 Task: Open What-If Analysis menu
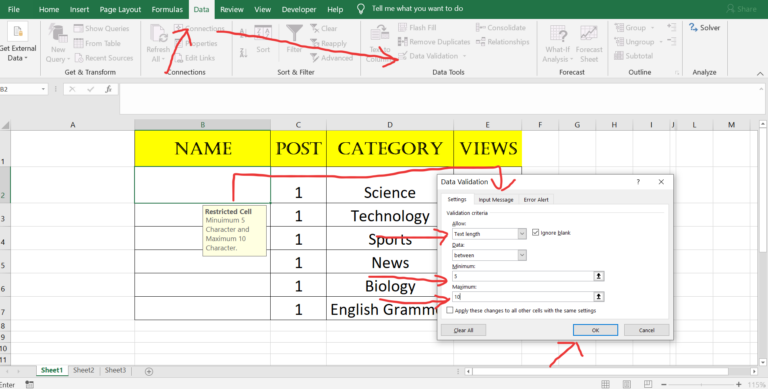pos(557,44)
